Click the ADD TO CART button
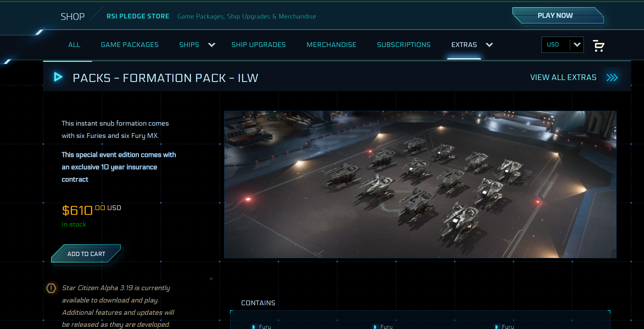Image resolution: width=644 pixels, height=329 pixels. click(x=86, y=254)
